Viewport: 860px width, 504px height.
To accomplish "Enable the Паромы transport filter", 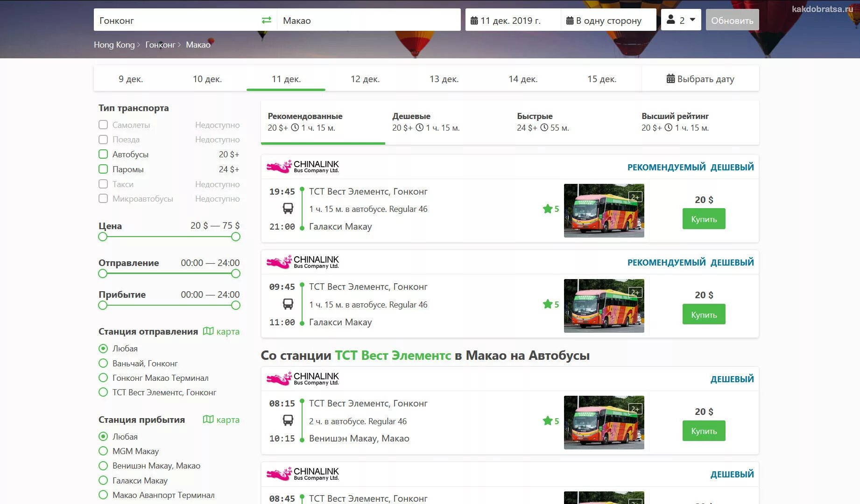I will [x=103, y=169].
